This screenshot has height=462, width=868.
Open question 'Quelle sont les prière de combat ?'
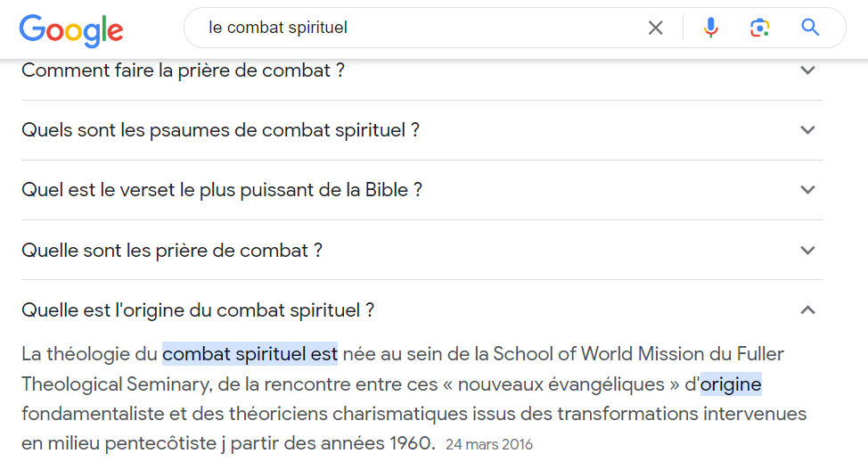coord(172,251)
